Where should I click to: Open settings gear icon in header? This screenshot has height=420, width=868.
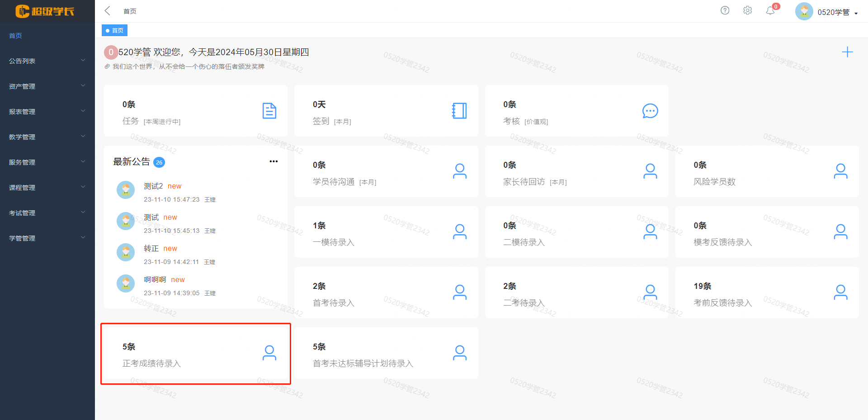[747, 10]
